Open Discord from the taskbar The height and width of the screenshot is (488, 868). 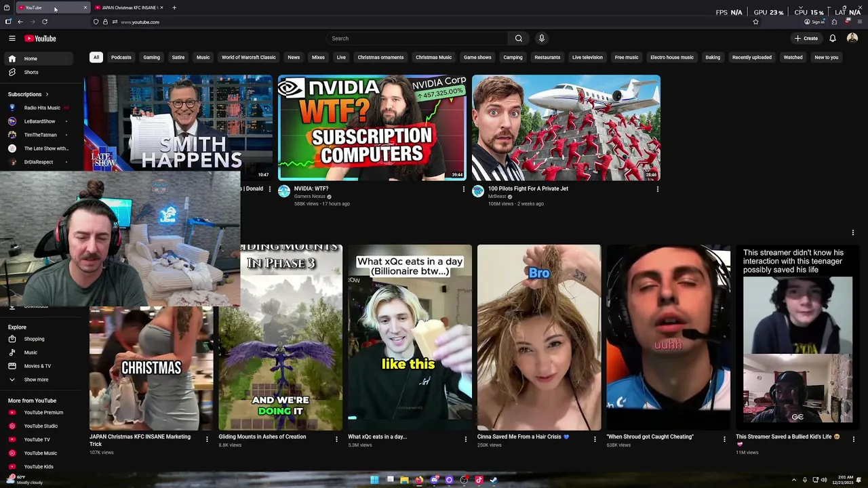434,480
